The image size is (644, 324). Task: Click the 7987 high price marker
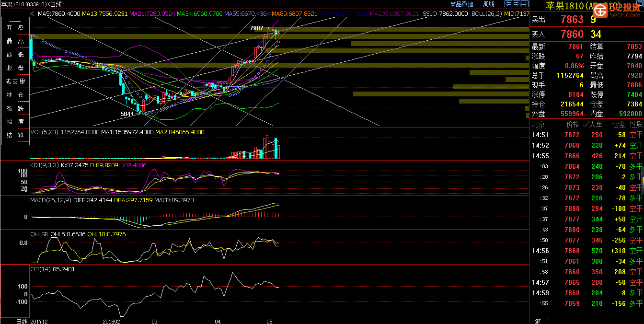pyautogui.click(x=256, y=28)
